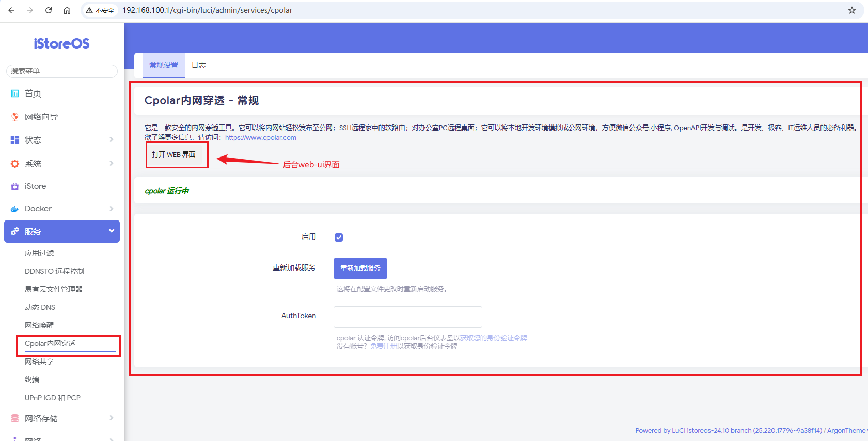Switch to the 常规设置 tab

tap(164, 65)
